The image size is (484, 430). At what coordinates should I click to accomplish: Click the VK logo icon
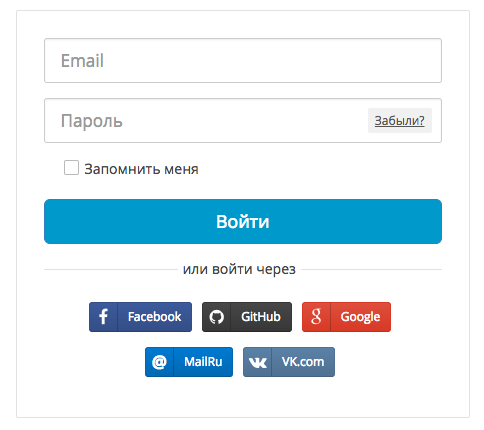pyautogui.click(x=258, y=362)
